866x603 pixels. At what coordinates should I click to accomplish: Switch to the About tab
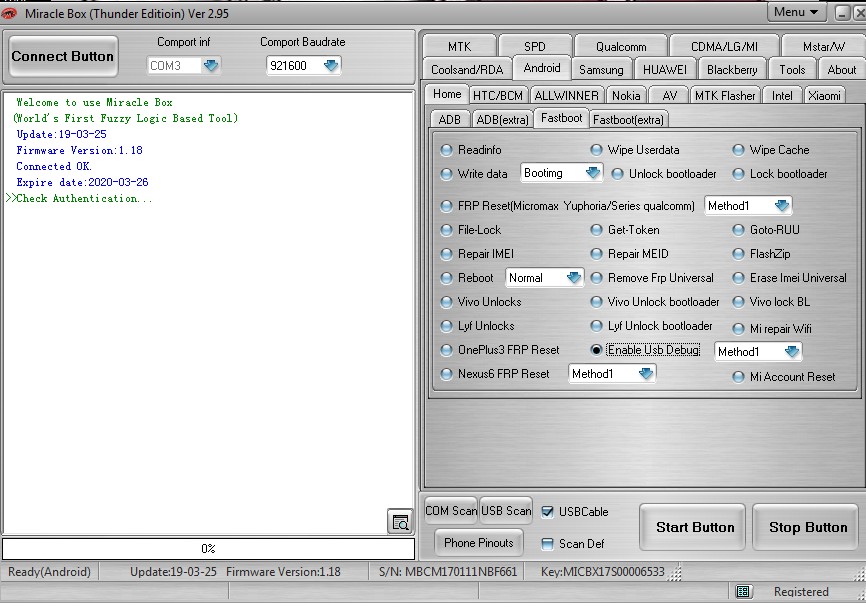[841, 70]
